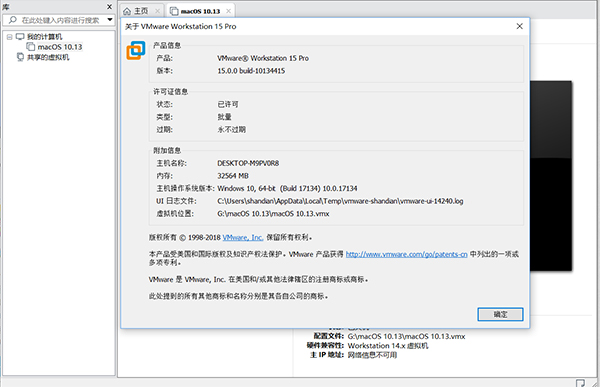Click memory value 32564 MB
The image size is (600, 387).
pyautogui.click(x=233, y=176)
